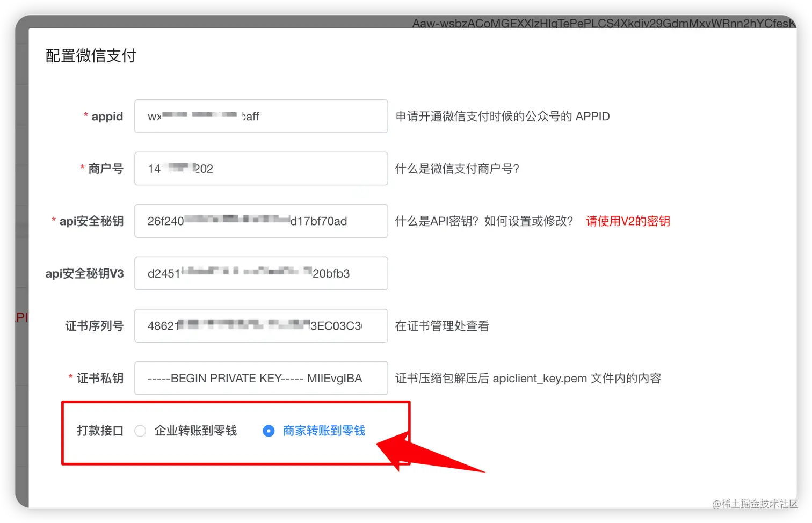Viewport: 812px width, 523px height.
Task: Click the 配置微信支付 dialog title
Action: (91, 55)
